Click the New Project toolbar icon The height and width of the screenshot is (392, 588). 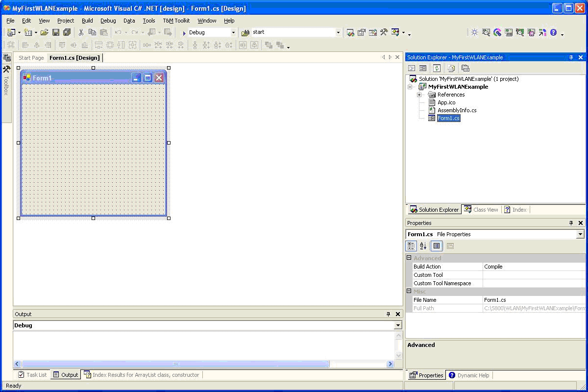click(11, 32)
